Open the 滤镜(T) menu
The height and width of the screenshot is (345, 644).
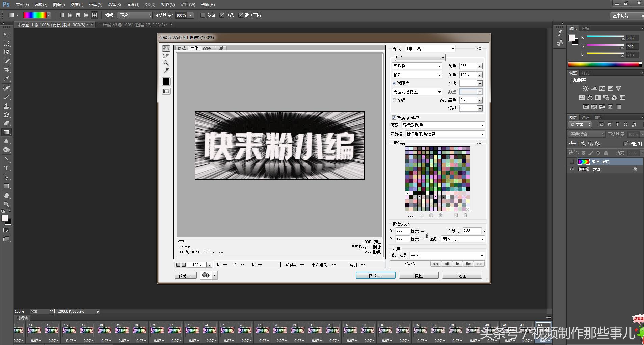coord(133,5)
